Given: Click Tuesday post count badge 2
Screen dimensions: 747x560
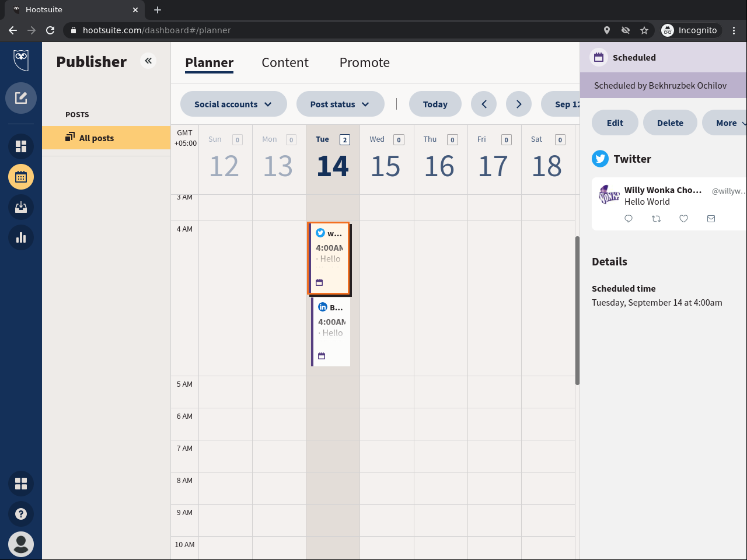Looking at the screenshot, I should 345,139.
